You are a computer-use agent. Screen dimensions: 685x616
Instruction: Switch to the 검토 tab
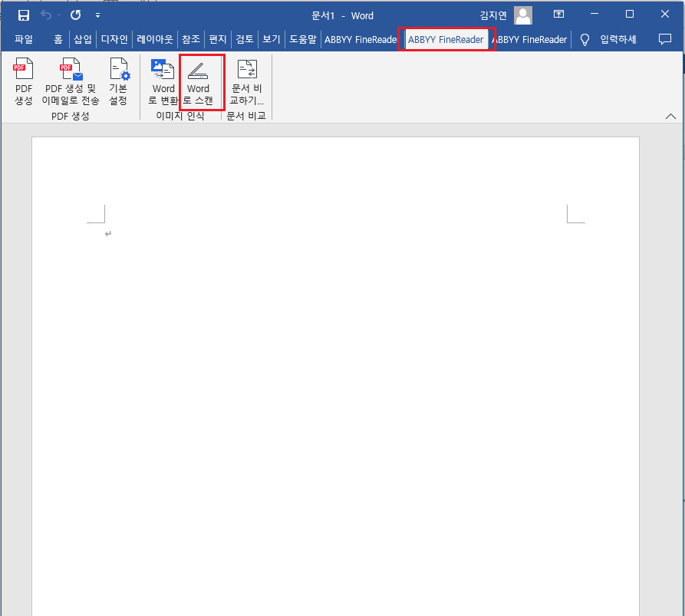[x=245, y=39]
